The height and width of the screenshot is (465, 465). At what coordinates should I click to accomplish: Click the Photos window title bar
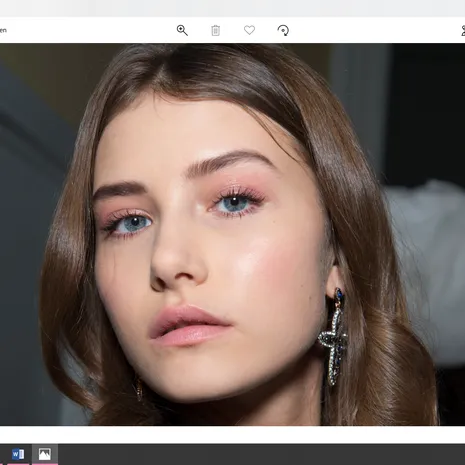pyautogui.click(x=232, y=8)
